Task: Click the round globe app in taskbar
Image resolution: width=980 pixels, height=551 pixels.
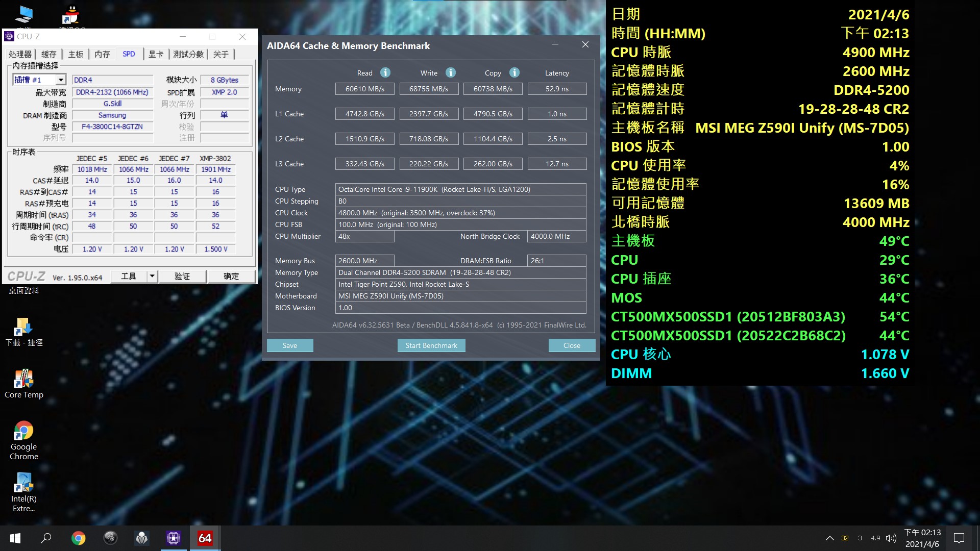Action: [110, 538]
